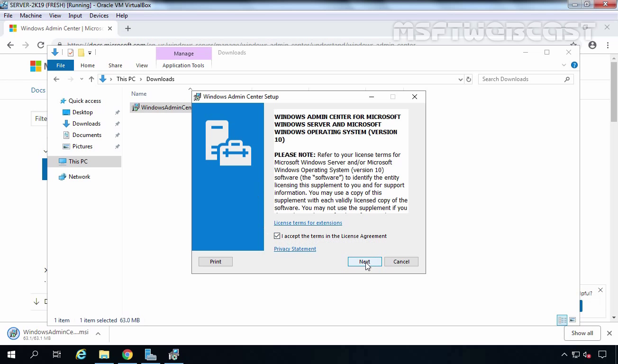Launch Internet Explorer from taskbar
The image size is (618, 364).
[81, 355]
